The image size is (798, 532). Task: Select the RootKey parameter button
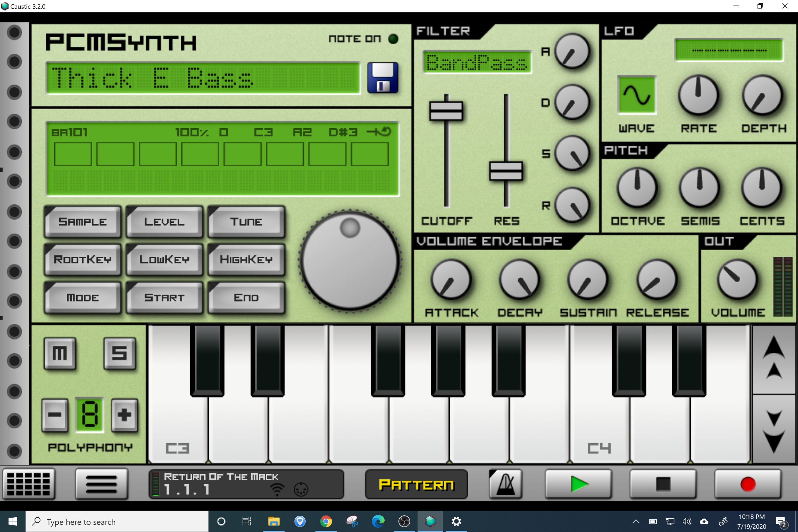pos(82,259)
